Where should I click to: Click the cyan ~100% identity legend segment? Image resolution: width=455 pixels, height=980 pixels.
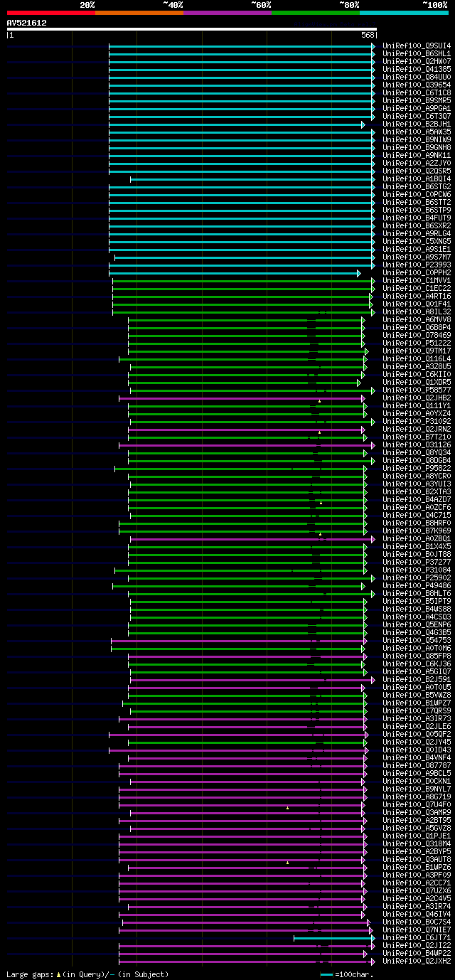[404, 12]
